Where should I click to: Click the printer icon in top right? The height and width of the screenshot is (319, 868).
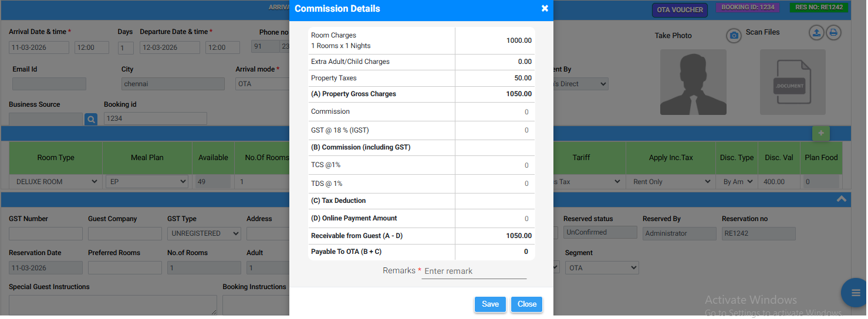coord(833,33)
